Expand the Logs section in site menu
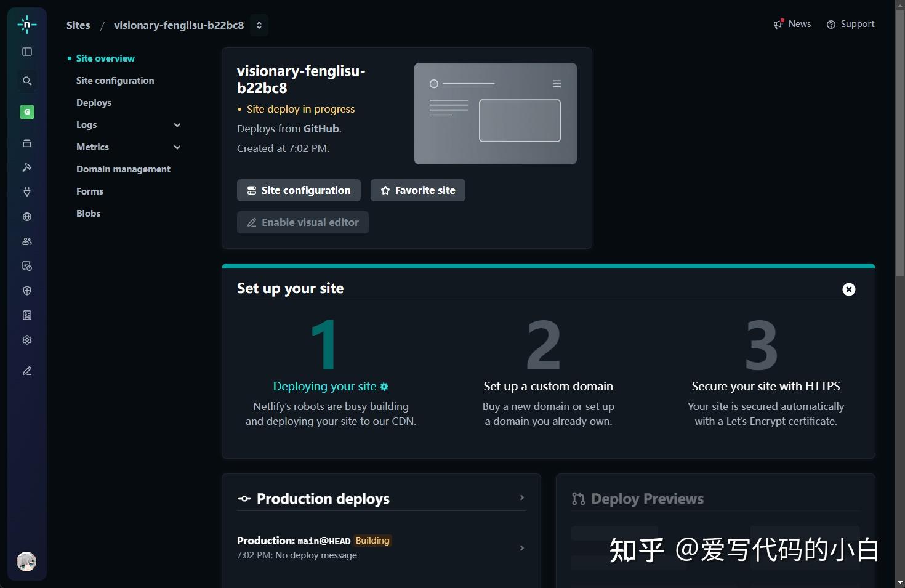This screenshot has width=905, height=588. click(177, 125)
